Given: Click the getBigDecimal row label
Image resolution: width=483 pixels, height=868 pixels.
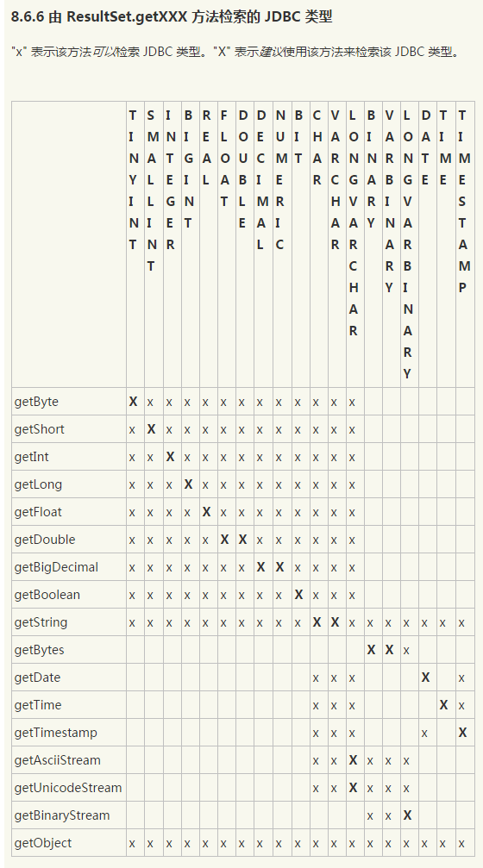Looking at the screenshot, I should [x=56, y=567].
